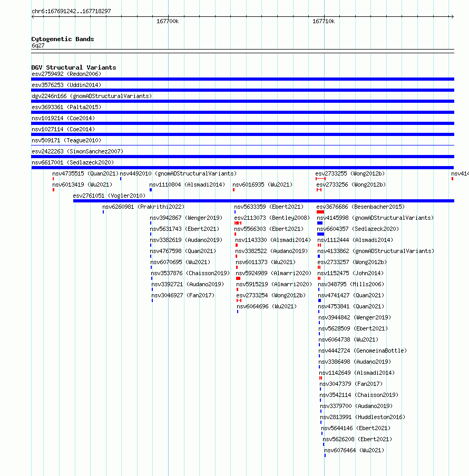The width and height of the screenshot is (469, 476).
Task: Click nsv5631743 (Ebert2021) label
Action: (x=184, y=229)
